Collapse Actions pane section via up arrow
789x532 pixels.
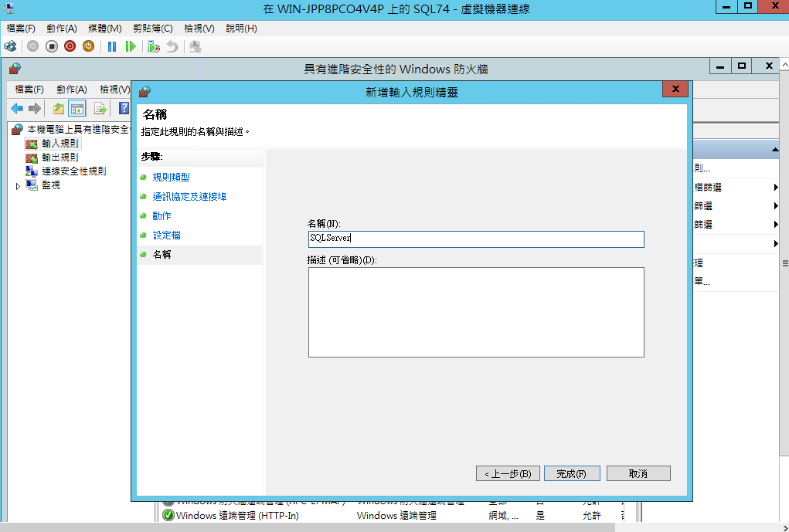(775, 150)
